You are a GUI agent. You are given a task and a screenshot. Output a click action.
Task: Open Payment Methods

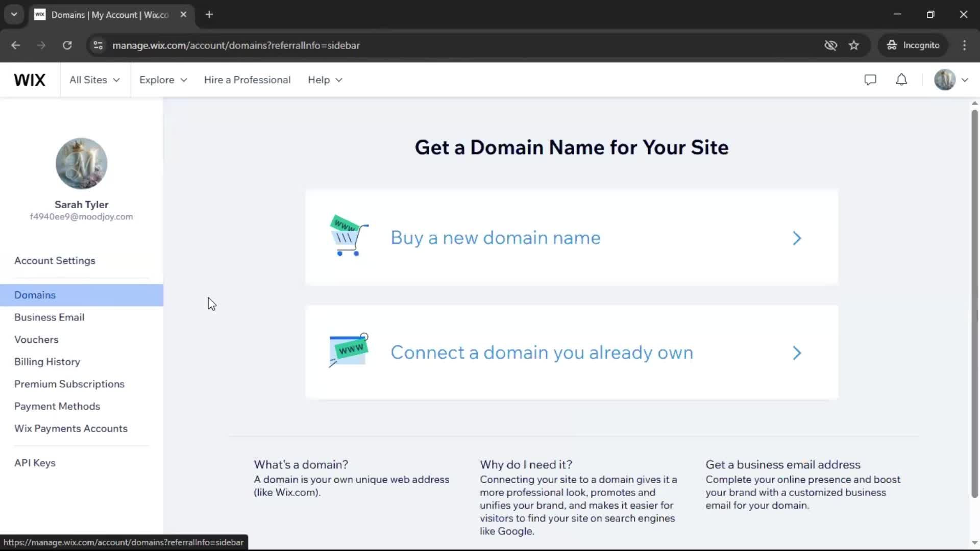(x=57, y=407)
